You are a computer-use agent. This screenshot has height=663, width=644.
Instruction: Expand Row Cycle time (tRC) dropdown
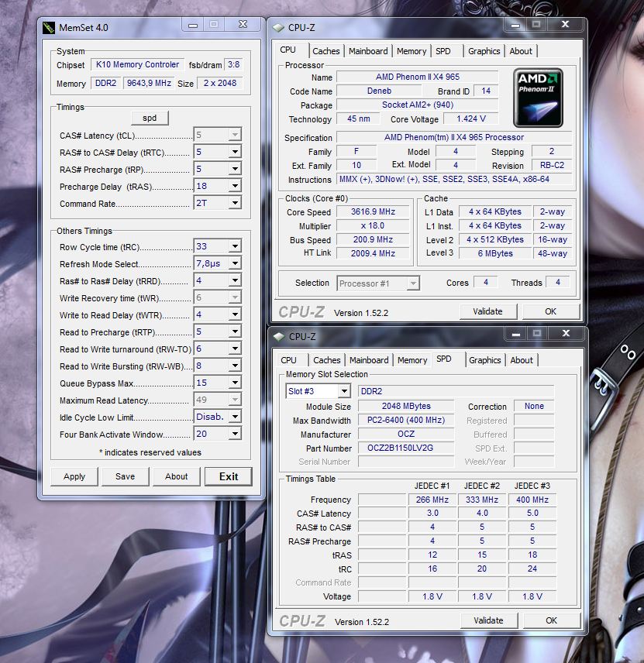(235, 246)
